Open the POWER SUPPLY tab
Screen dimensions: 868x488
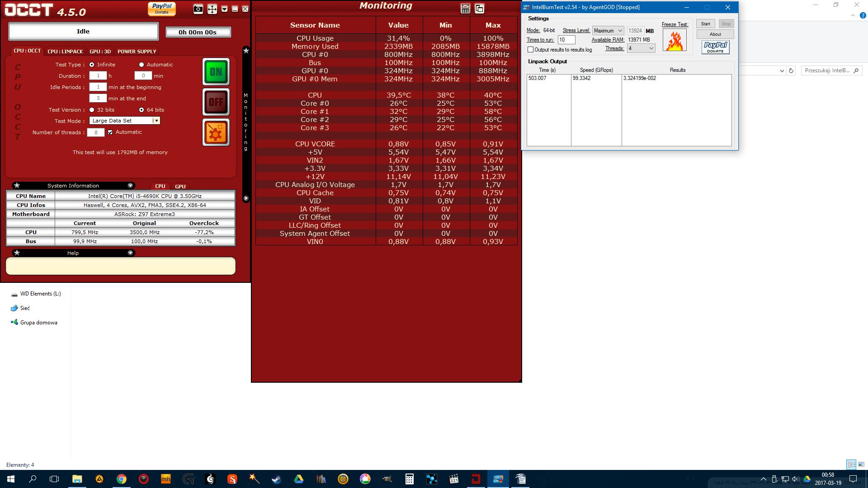[137, 52]
